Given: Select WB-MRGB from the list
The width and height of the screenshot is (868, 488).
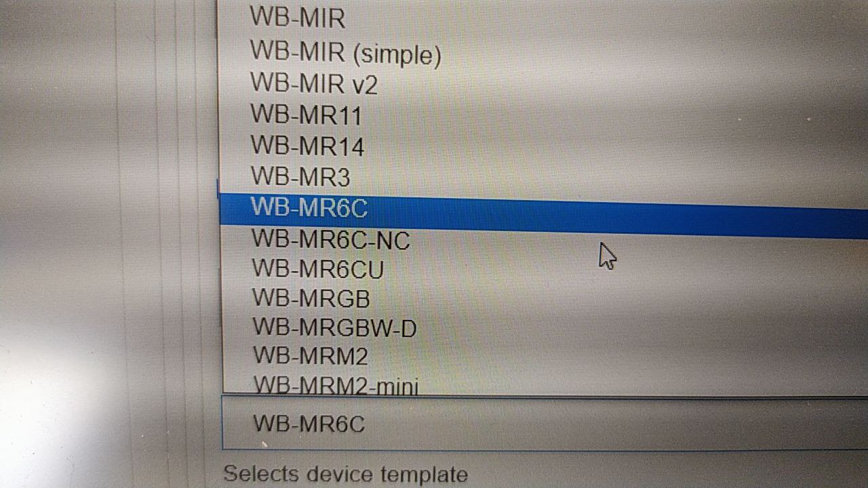Looking at the screenshot, I should coord(311,298).
